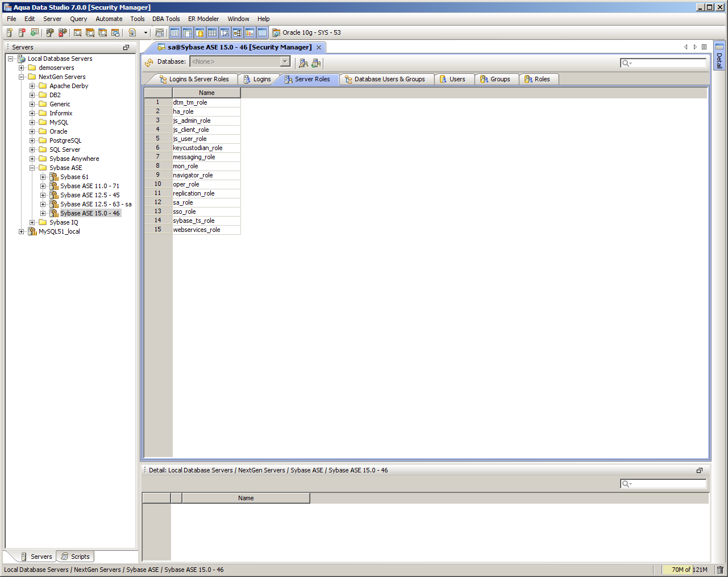Select the Sybase ASE 12.5 - 63 - sa server
Screen dimensions: 728x577
coord(95,204)
